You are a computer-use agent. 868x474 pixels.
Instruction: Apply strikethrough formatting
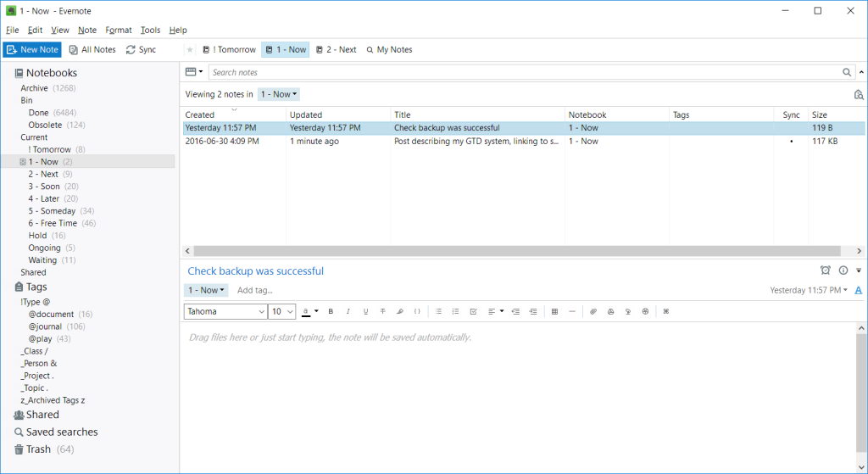point(383,311)
